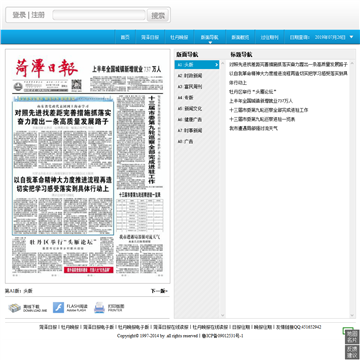Viewport: 360px width, 360px height.
Task: Click the red banner ad on newspaper image
Action: pos(89,270)
